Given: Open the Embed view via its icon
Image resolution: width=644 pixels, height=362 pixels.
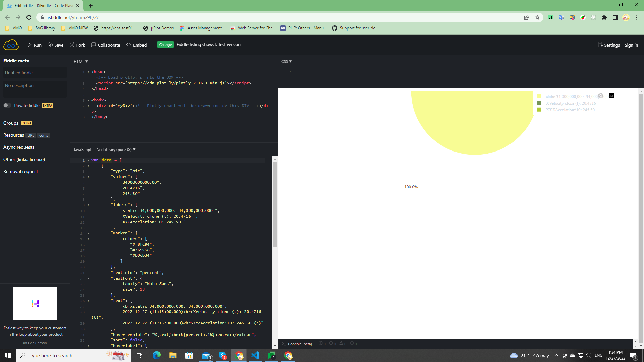Looking at the screenshot, I should [x=129, y=44].
